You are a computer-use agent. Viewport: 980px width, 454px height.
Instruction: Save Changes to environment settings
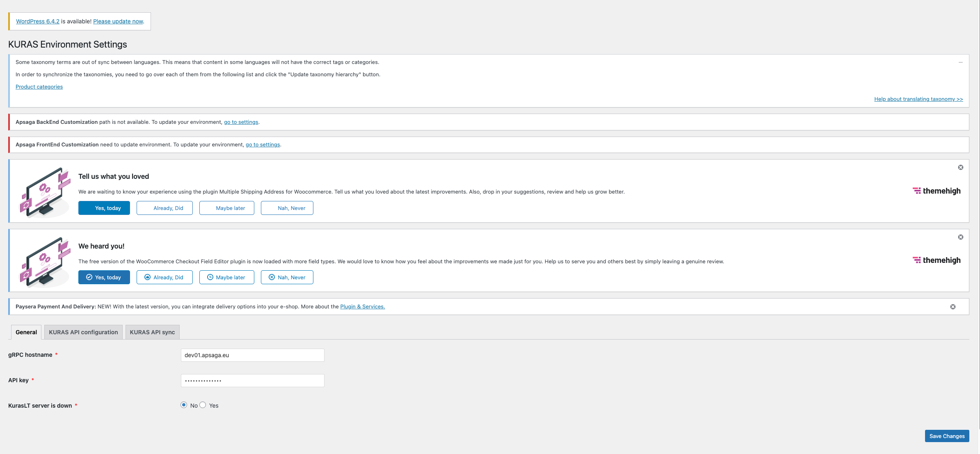click(947, 436)
